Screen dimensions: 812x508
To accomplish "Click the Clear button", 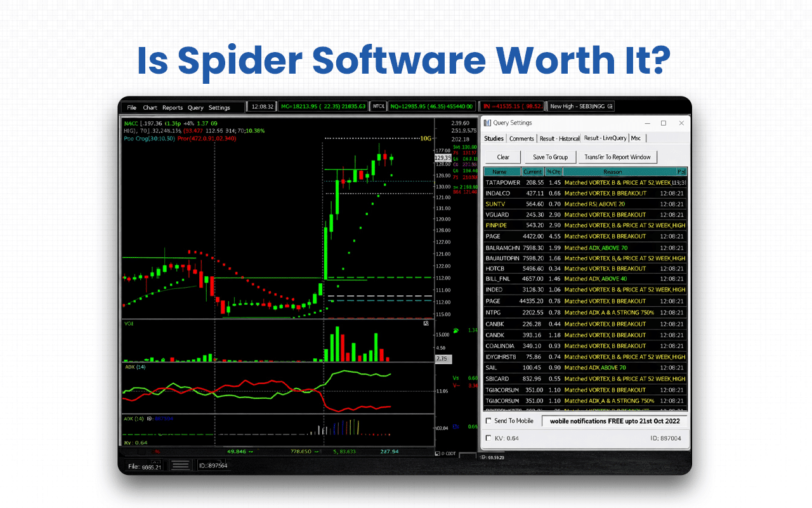I will pos(503,157).
